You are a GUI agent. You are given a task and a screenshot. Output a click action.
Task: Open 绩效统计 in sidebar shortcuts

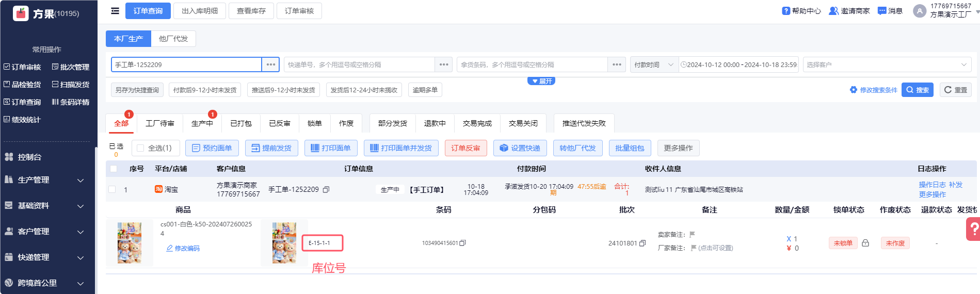coord(22,120)
